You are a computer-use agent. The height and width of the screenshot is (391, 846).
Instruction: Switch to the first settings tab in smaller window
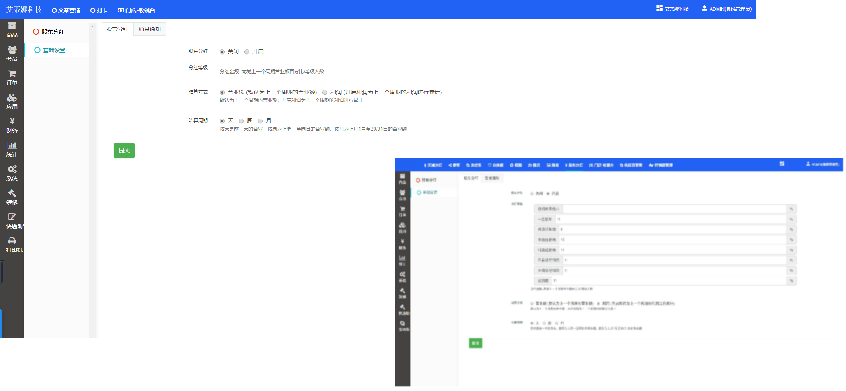point(471,177)
